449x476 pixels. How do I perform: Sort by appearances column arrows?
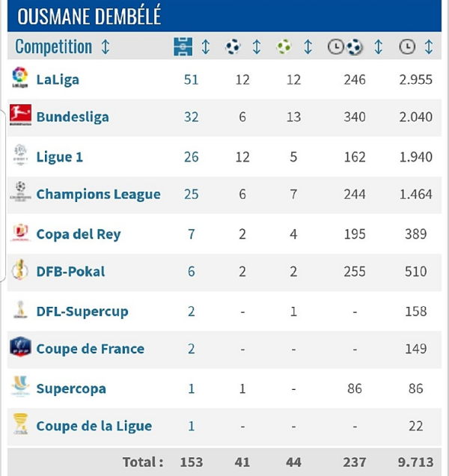click(x=206, y=47)
